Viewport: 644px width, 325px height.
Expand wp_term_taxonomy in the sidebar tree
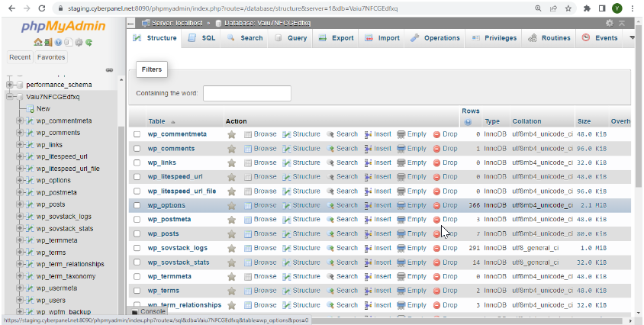[x=19, y=276]
